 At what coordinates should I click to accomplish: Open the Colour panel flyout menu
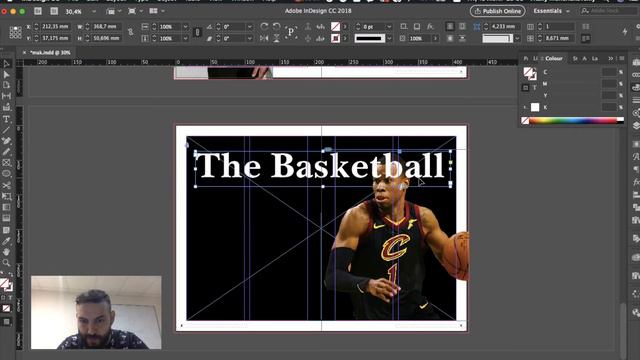622,58
